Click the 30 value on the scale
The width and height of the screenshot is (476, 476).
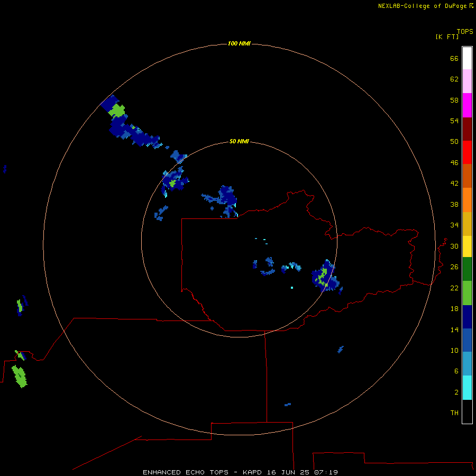pos(454,246)
